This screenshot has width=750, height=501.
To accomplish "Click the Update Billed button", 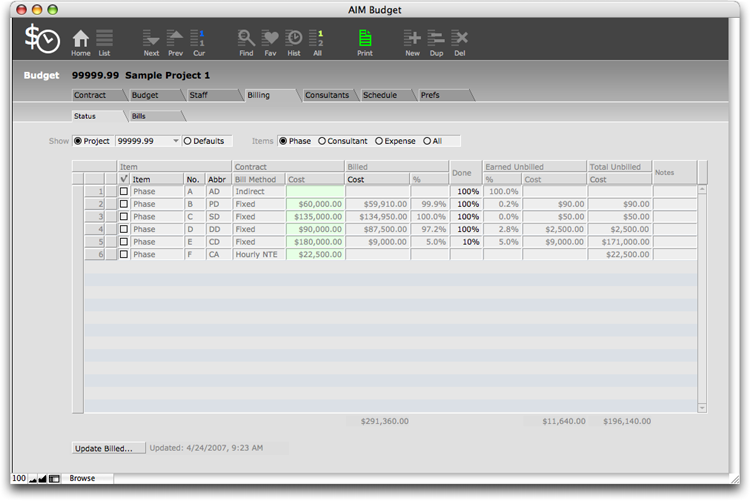I will pos(109,448).
